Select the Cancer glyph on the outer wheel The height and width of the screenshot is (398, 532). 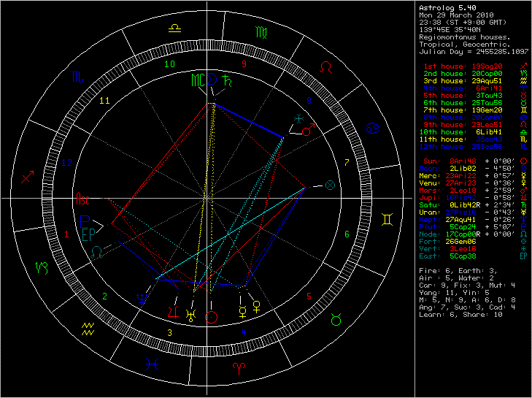click(x=372, y=128)
